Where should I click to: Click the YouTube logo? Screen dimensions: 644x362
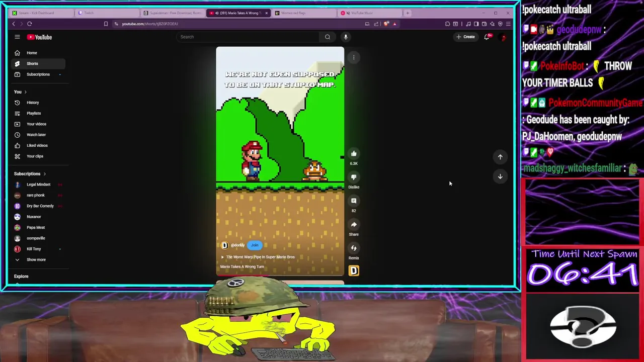[x=40, y=37]
